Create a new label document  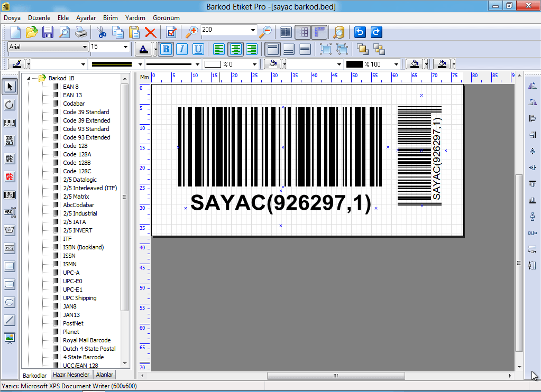tap(15, 32)
